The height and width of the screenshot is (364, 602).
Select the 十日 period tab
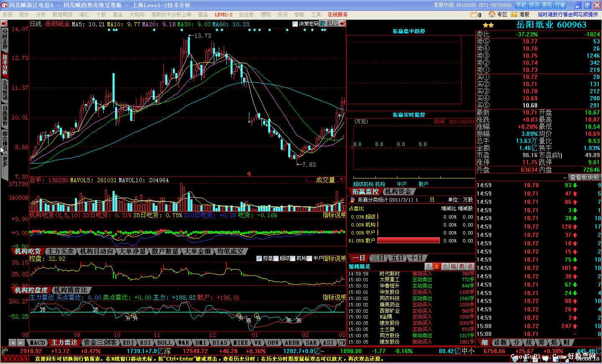[x=416, y=258]
